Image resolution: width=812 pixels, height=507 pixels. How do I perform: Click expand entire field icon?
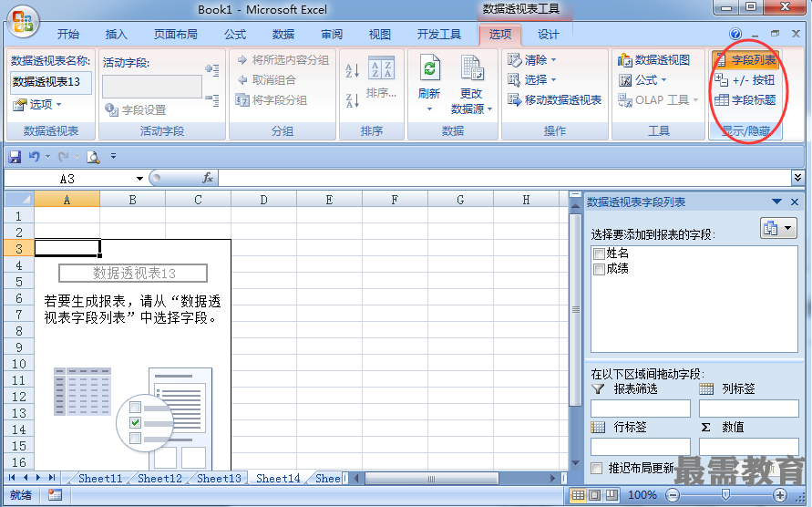(x=212, y=70)
